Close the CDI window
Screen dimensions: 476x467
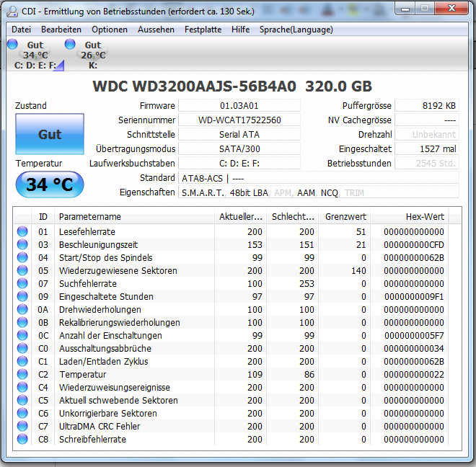451,8
